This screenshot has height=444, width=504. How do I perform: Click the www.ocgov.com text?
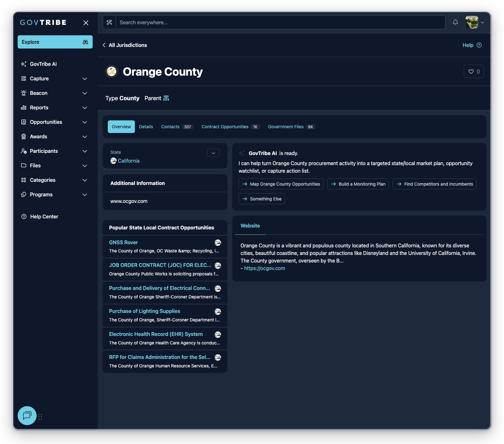tap(129, 201)
